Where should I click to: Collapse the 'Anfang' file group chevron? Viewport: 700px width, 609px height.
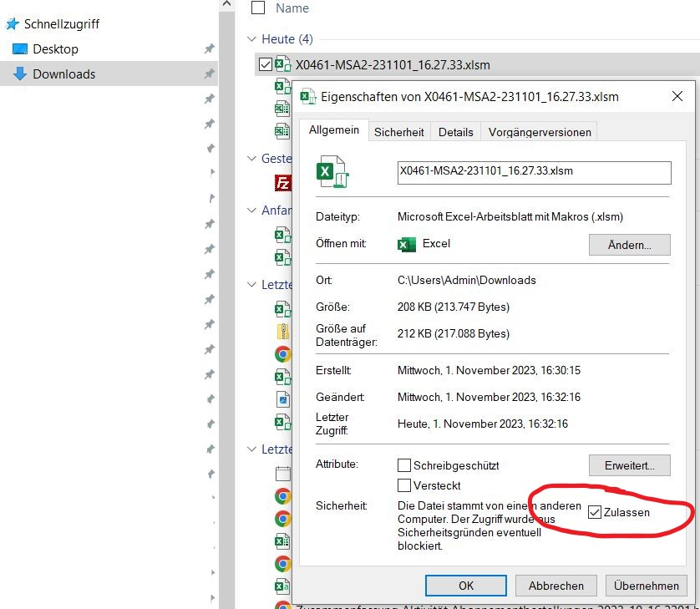[251, 211]
